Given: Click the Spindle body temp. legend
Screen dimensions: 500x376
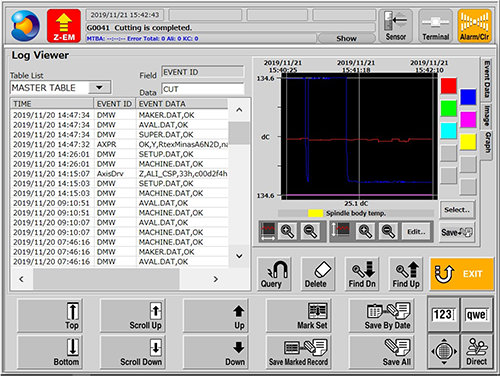Looking at the screenshot, I should point(356,213).
